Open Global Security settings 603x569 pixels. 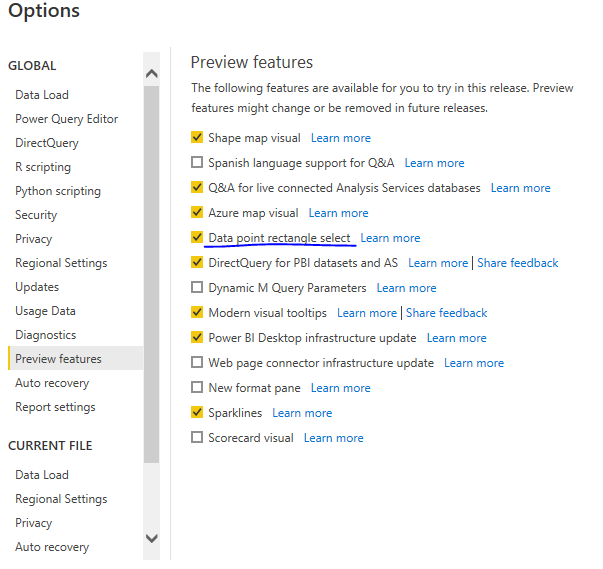click(36, 215)
